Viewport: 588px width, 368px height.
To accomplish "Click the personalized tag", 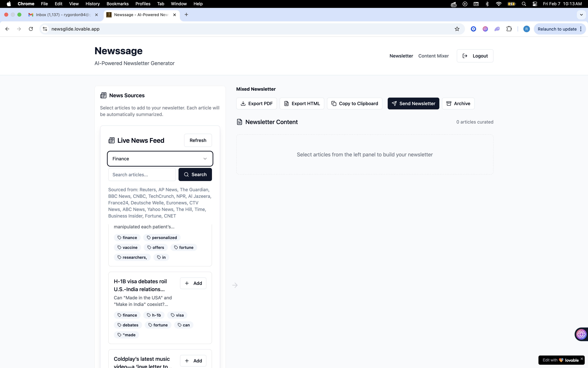I will [162, 238].
